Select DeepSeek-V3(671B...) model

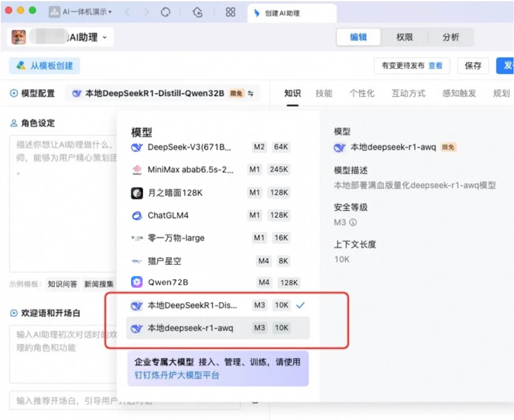[x=218, y=147]
